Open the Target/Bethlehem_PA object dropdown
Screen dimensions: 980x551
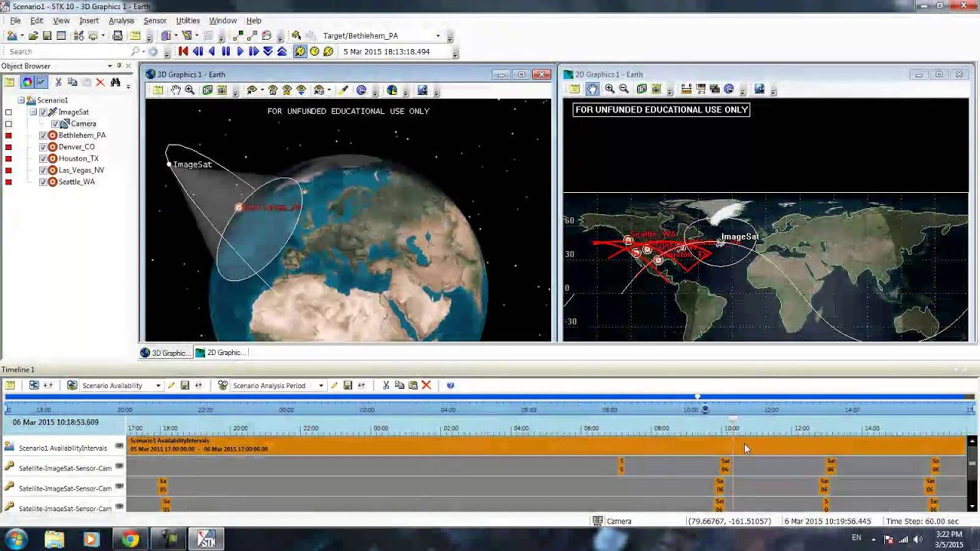(438, 36)
